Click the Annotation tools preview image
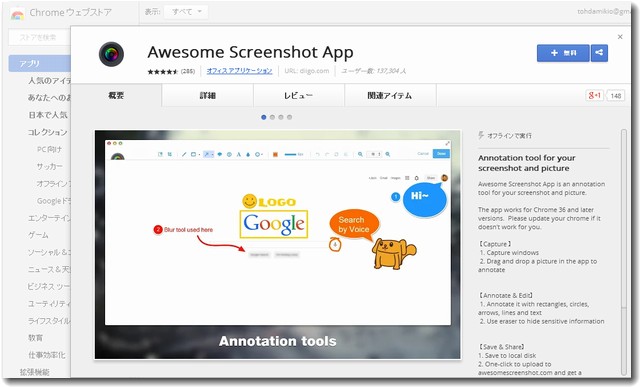Image resolution: width=640 pixels, height=387 pixels. 278,245
